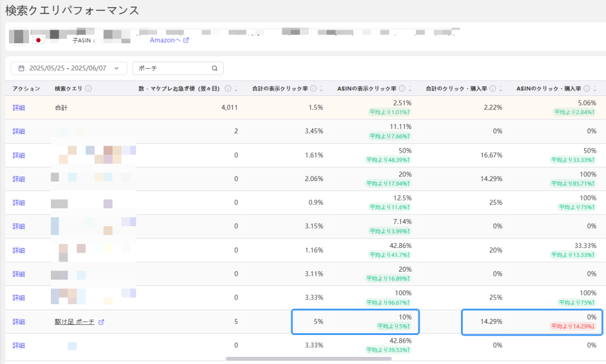The width and height of the screenshot is (606, 364).
Task: Open 詳細 for the row with 3.11%
Action: point(18,274)
